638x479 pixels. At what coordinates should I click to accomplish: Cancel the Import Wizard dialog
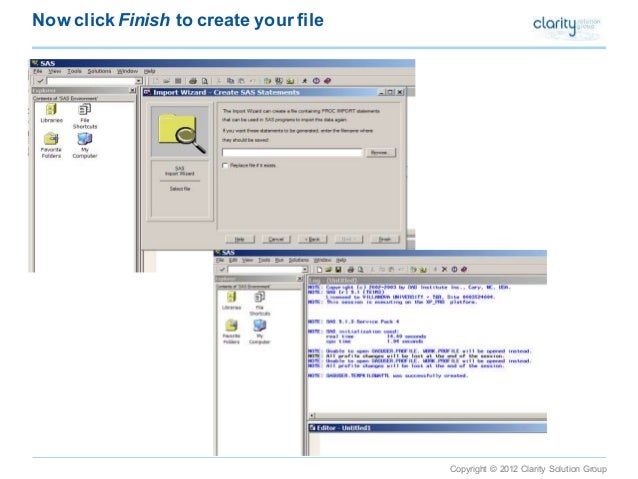(x=276, y=239)
